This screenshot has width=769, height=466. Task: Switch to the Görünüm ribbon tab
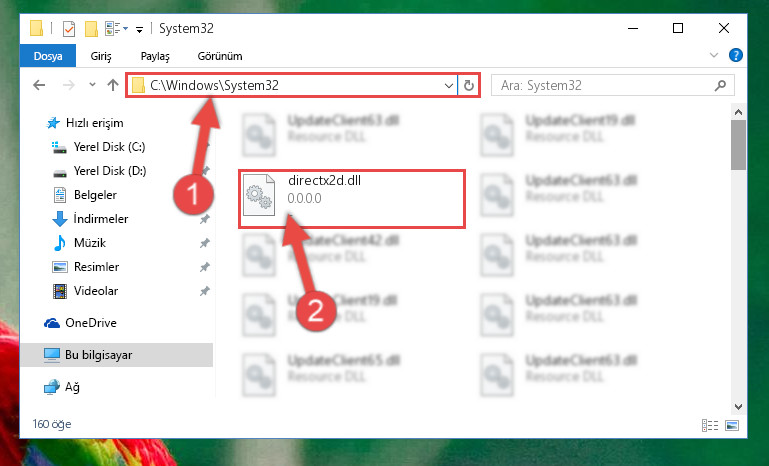[220, 56]
